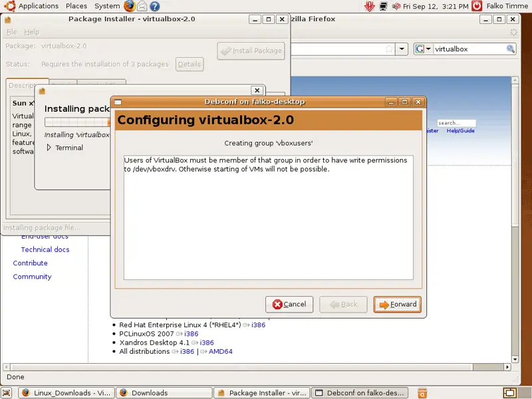Click the Firefox horizontal scrollbar right arrow

[x=507, y=367]
